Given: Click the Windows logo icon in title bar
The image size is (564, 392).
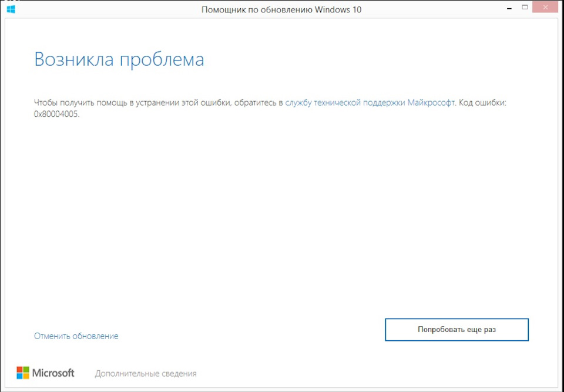Looking at the screenshot, I should coord(11,9).
